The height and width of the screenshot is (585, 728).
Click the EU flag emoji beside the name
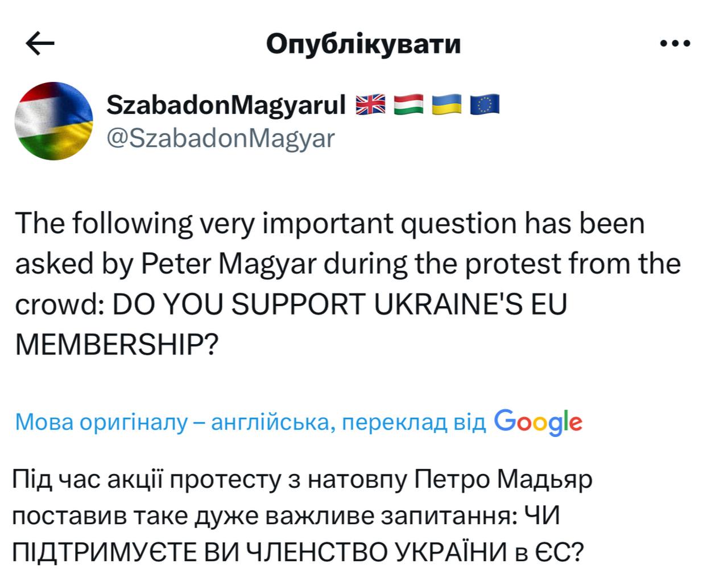coord(485,105)
